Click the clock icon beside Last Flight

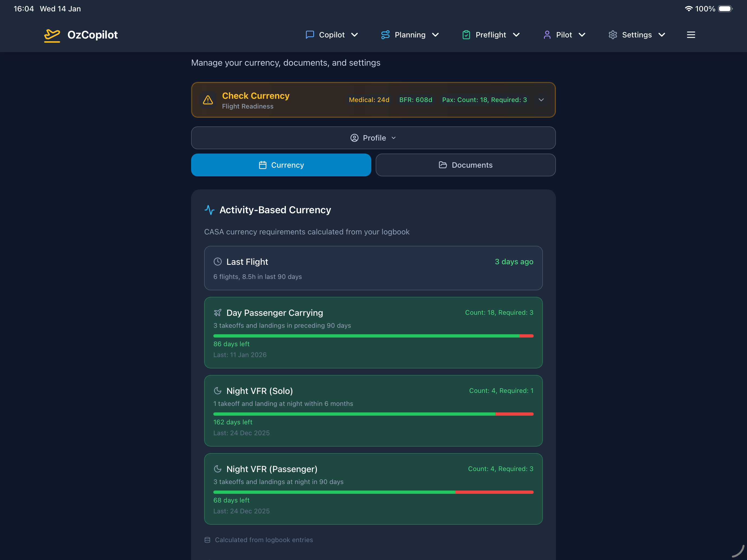pos(217,262)
